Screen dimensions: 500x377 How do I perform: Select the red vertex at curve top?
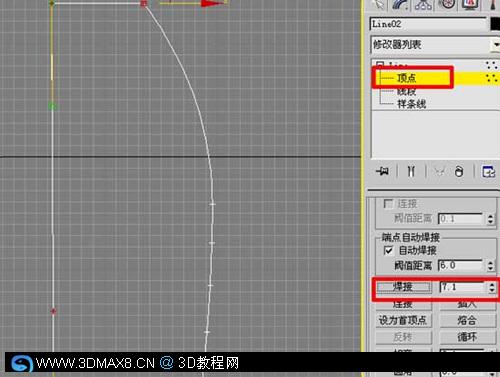[x=144, y=4]
